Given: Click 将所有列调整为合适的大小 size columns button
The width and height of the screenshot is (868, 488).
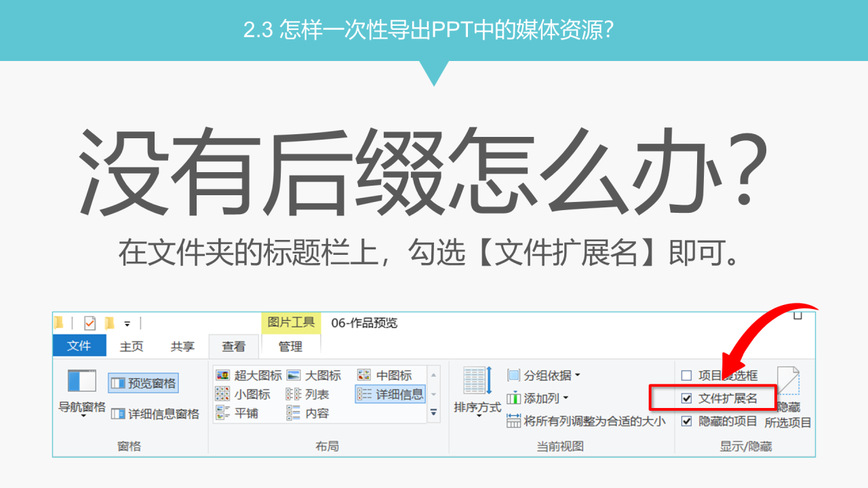Looking at the screenshot, I should click(x=587, y=421).
